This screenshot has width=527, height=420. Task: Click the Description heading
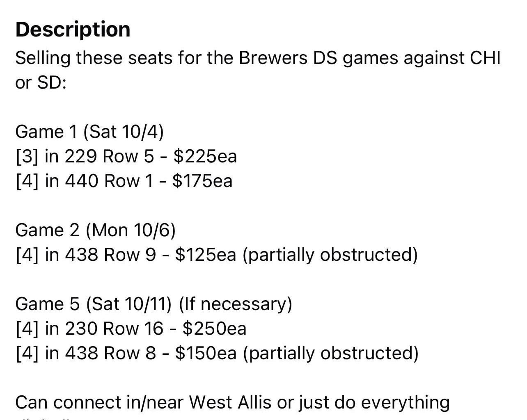(x=73, y=30)
